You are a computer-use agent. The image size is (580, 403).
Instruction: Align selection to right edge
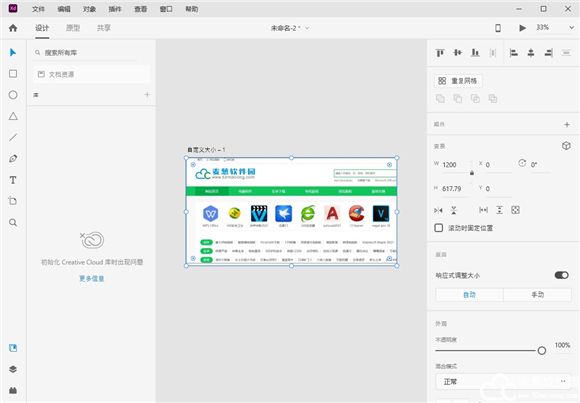[x=549, y=53]
